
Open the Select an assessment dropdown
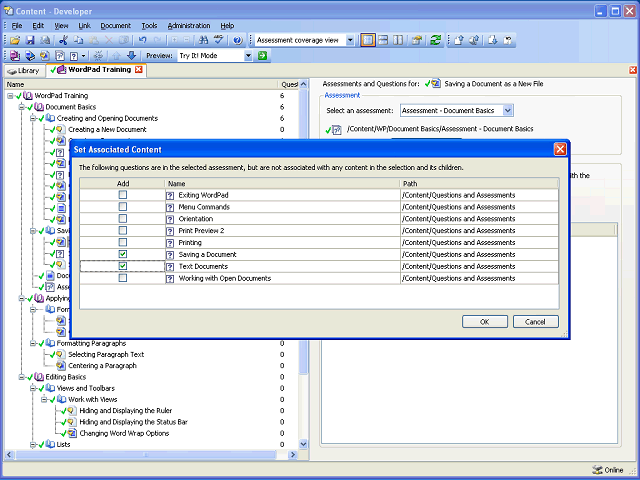509,110
